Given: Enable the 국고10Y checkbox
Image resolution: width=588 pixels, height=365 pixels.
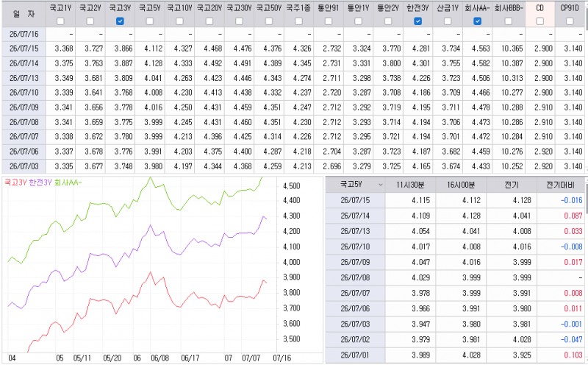Looking at the screenshot, I should pyautogui.click(x=179, y=21).
